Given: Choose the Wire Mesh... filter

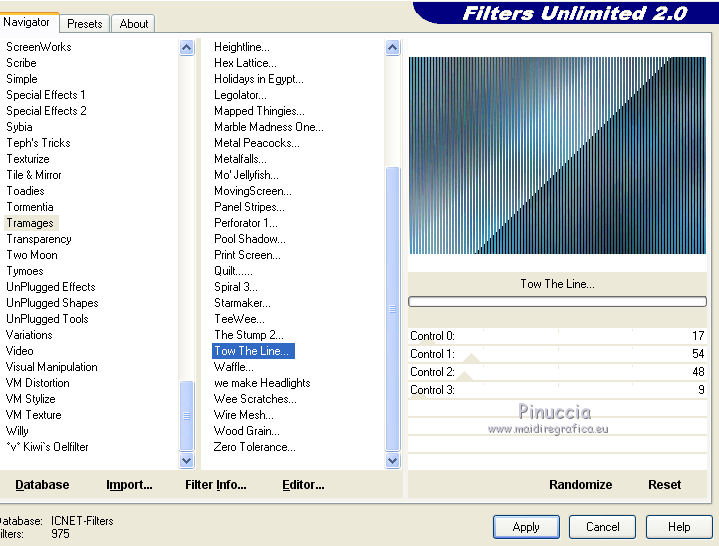Looking at the screenshot, I should 244,415.
